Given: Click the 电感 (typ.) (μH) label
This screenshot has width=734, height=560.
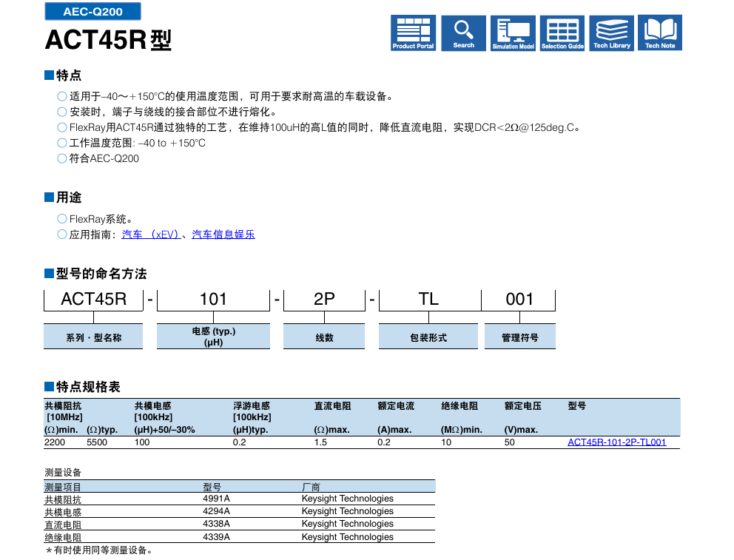Looking at the screenshot, I should [213, 337].
